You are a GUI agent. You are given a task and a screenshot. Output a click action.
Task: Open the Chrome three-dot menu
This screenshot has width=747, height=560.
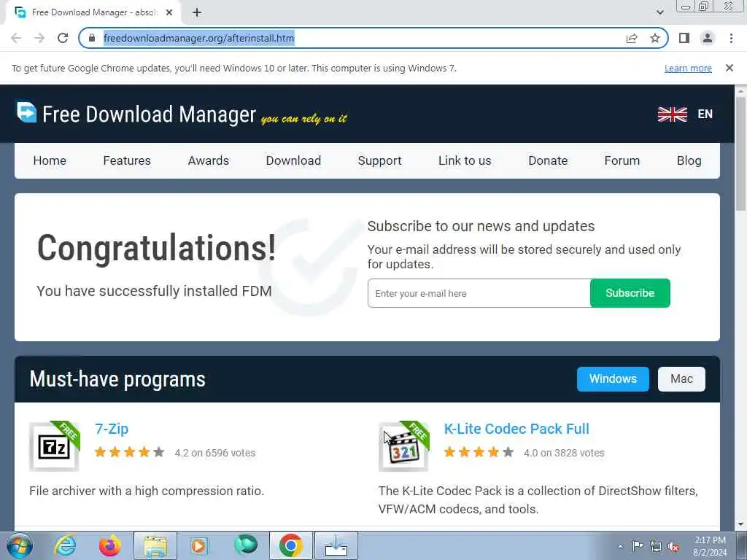[731, 38]
